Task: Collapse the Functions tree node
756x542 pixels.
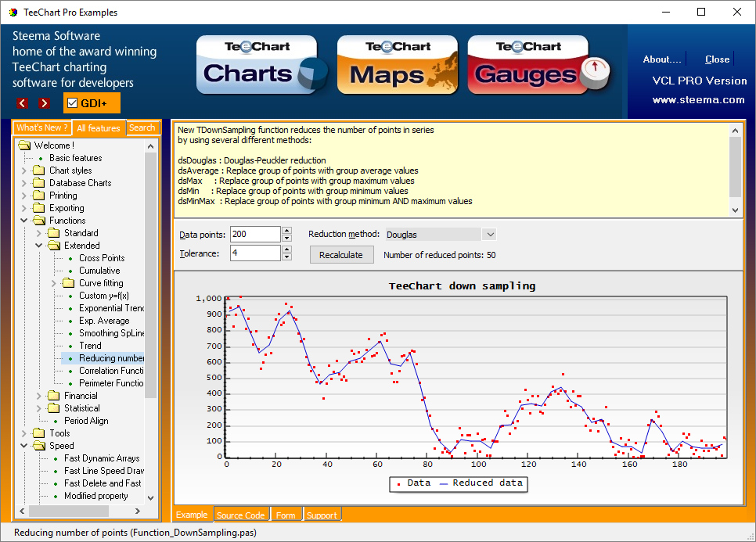Action: tap(23, 221)
